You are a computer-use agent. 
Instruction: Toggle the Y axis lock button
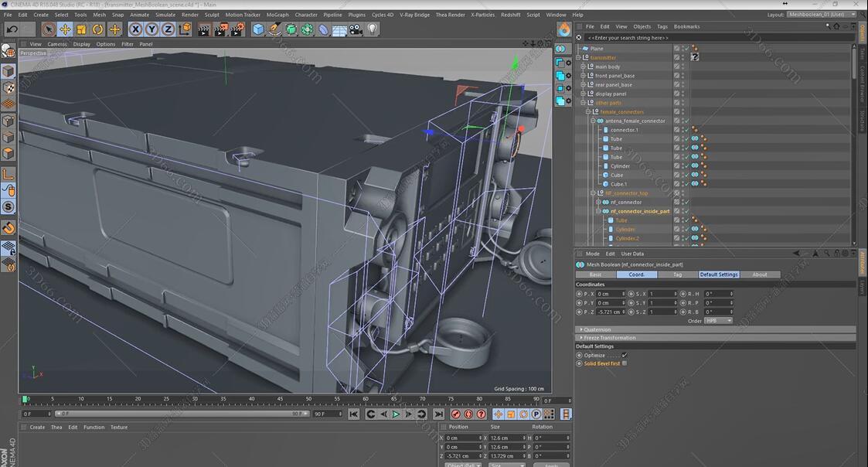click(151, 29)
